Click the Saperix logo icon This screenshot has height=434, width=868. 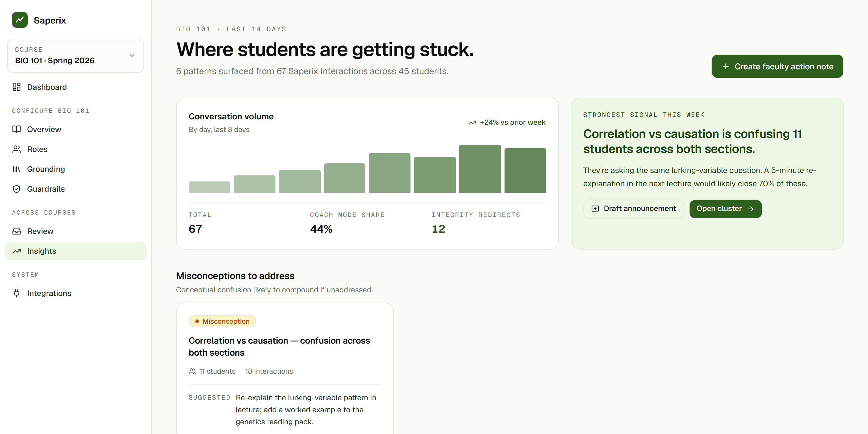click(x=20, y=20)
